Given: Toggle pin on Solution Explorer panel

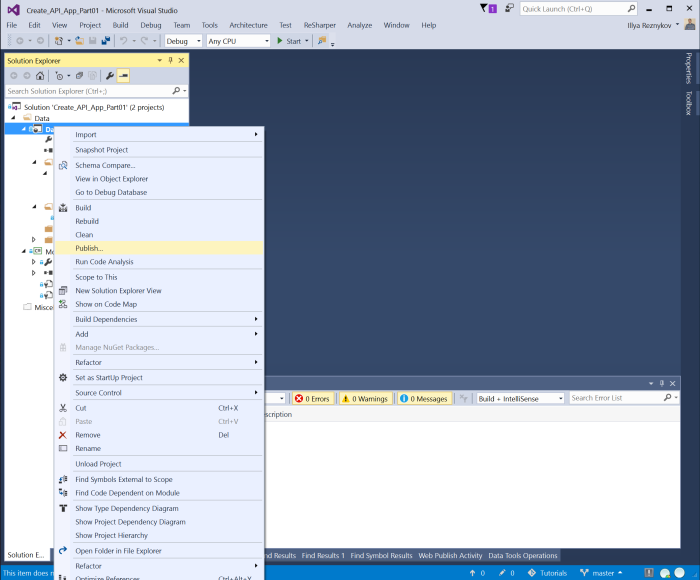Looking at the screenshot, I should pos(171,60).
